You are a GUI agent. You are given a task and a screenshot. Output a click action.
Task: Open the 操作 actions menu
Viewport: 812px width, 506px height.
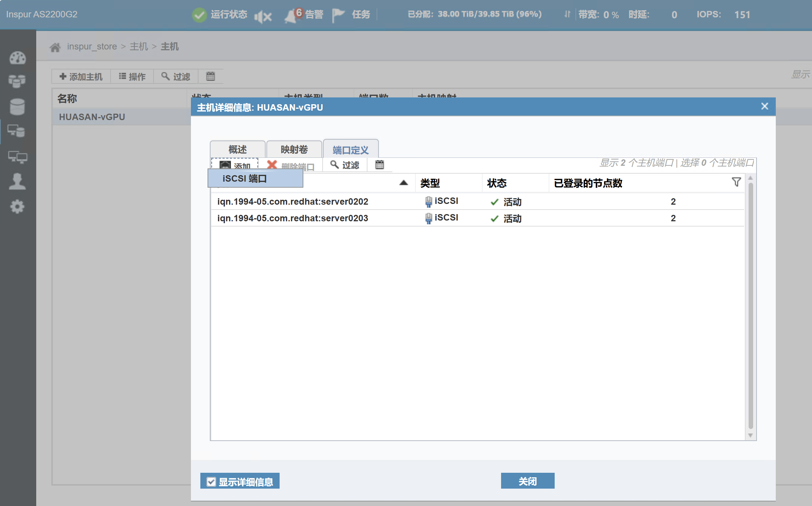point(132,77)
